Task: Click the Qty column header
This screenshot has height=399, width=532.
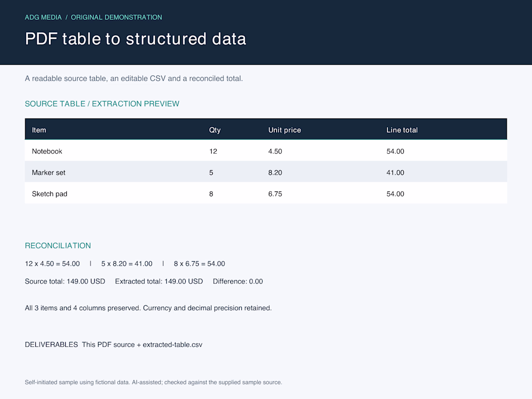Action: click(x=215, y=130)
